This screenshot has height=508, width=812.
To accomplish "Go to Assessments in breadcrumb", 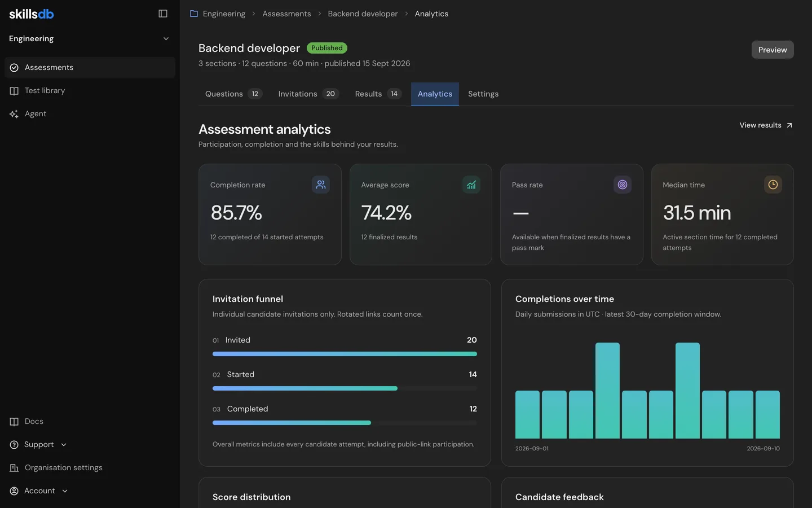I will [x=286, y=14].
